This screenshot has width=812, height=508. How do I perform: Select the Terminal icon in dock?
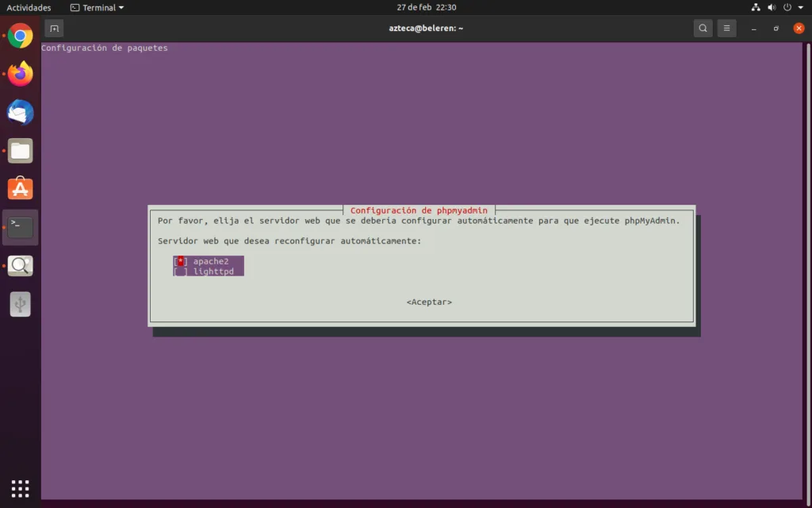20,227
